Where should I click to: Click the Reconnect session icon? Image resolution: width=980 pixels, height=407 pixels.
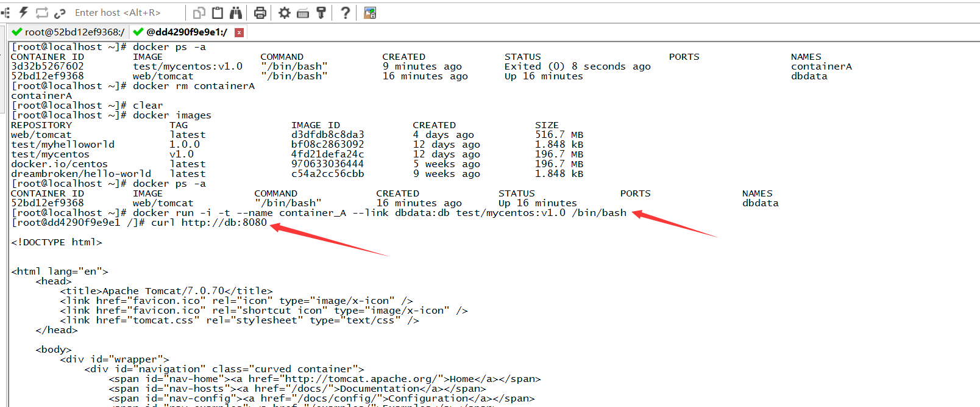[x=42, y=12]
